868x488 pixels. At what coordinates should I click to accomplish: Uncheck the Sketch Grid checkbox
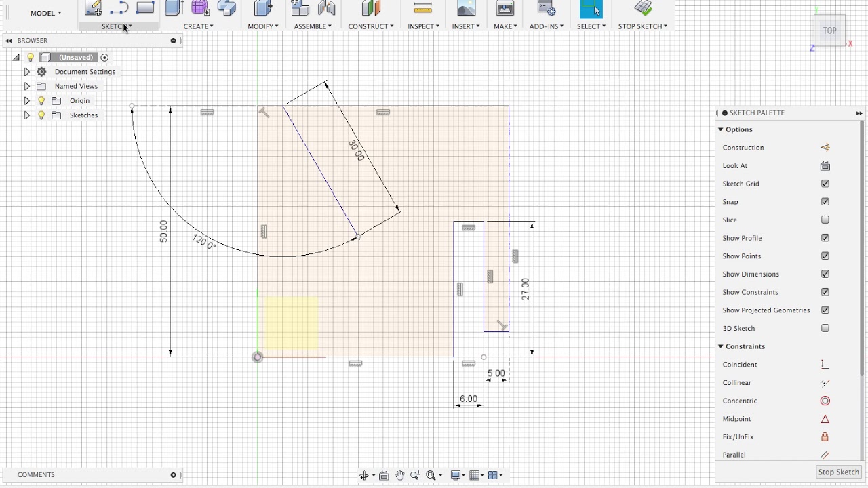coord(825,184)
